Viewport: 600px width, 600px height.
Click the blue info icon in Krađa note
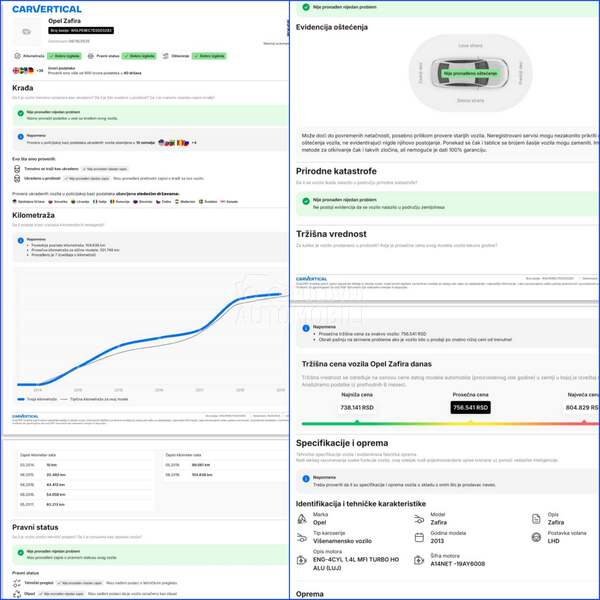[x=21, y=137]
